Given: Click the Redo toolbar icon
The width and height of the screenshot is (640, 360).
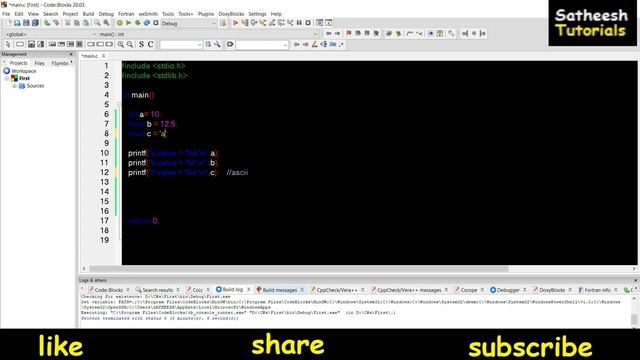Looking at the screenshot, I should (x=56, y=23).
